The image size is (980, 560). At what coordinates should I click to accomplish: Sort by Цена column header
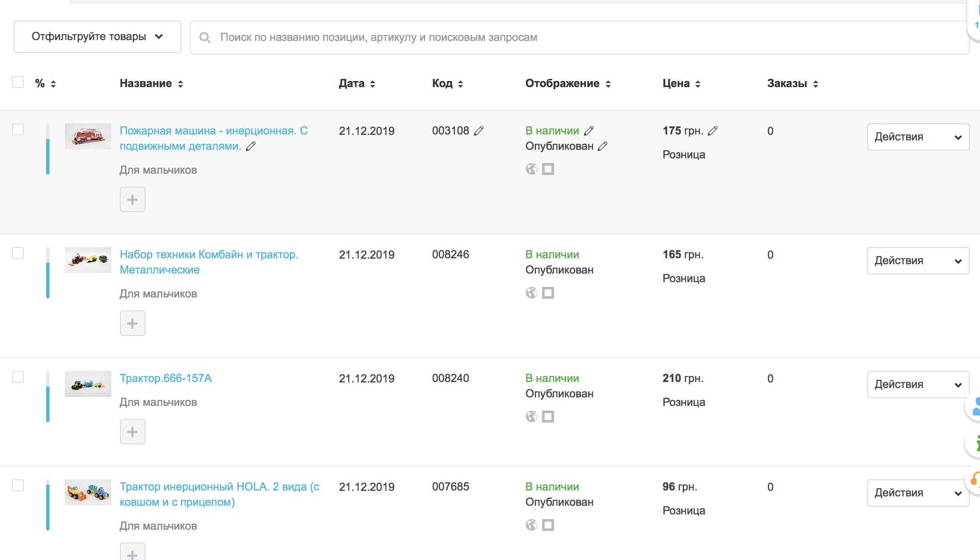pos(681,84)
